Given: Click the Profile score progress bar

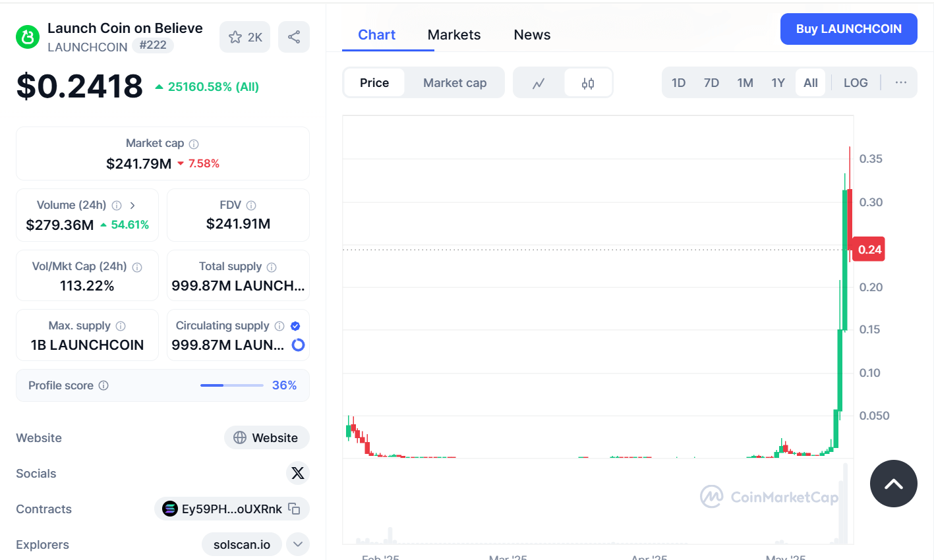Looking at the screenshot, I should coord(232,385).
